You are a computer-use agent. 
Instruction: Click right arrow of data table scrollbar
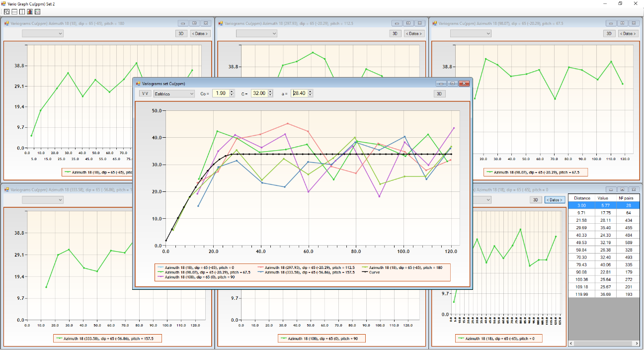pyautogui.click(x=636, y=344)
